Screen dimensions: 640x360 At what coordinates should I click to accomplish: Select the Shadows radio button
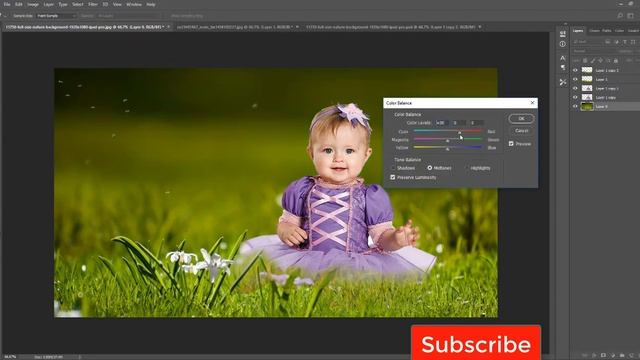pos(393,168)
